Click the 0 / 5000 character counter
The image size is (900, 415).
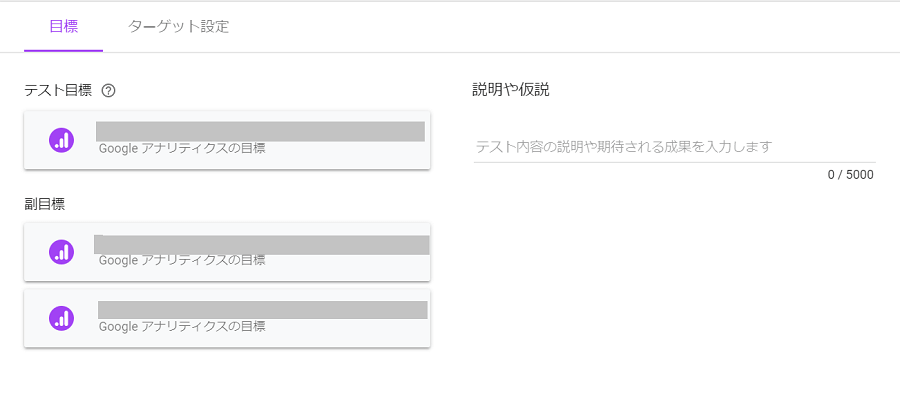[851, 174]
